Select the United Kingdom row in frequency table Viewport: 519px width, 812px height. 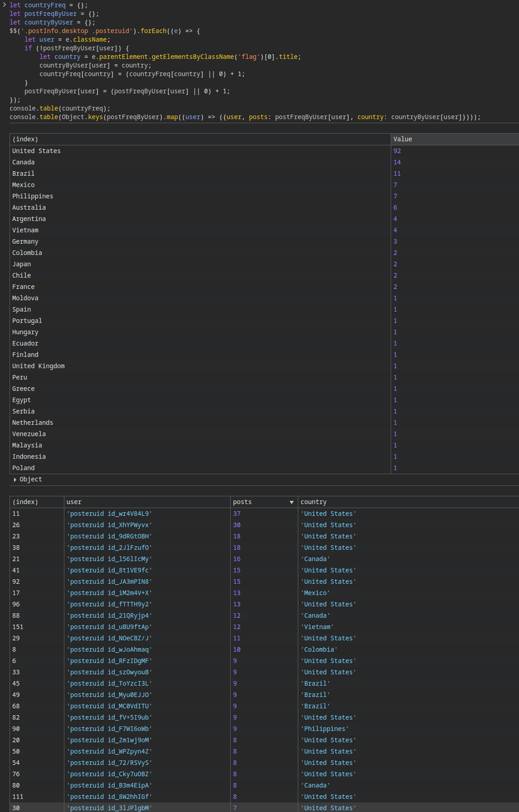pyautogui.click(x=39, y=366)
